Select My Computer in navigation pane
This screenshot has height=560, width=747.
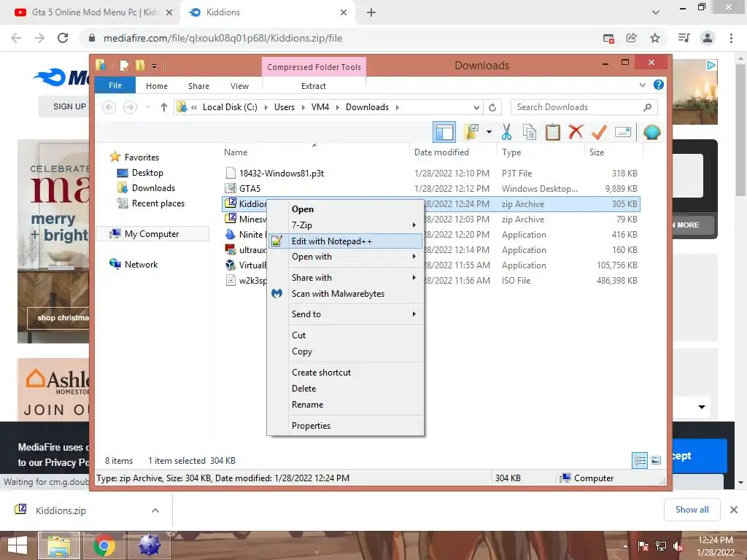tap(152, 234)
